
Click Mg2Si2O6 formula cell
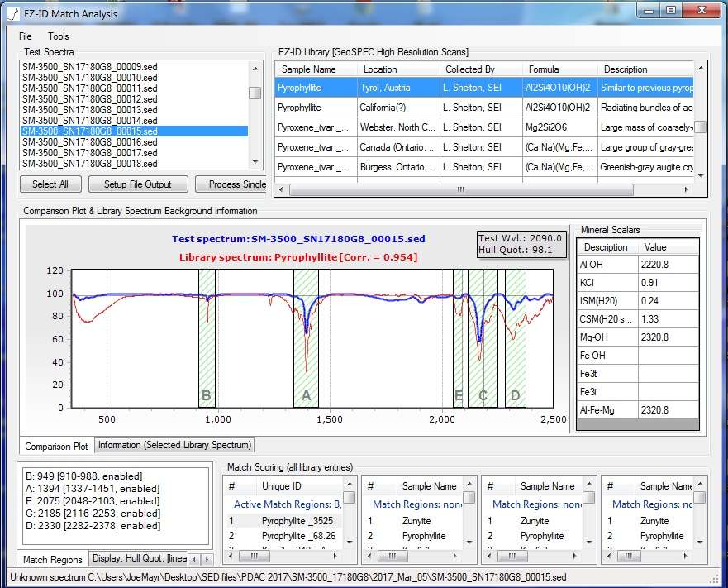click(560, 127)
